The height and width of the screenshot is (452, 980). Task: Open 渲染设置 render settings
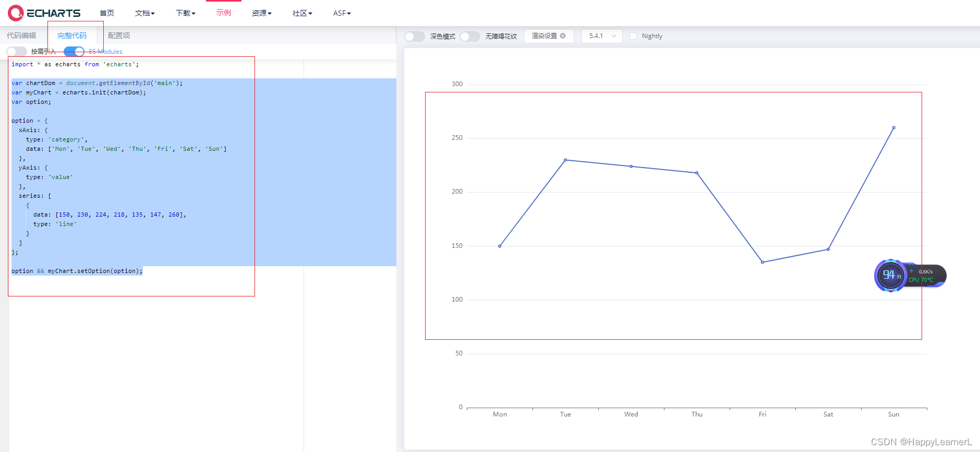pos(549,36)
